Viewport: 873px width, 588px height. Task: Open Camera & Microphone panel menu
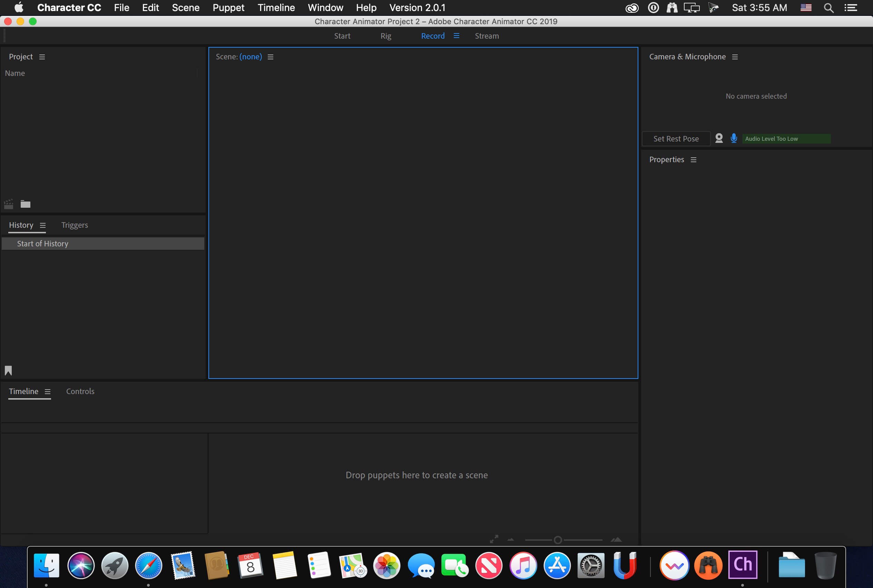click(735, 57)
